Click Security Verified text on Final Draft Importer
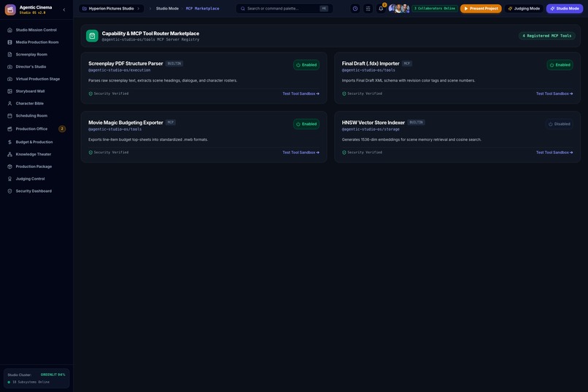The height and width of the screenshot is (392, 588). (365, 93)
